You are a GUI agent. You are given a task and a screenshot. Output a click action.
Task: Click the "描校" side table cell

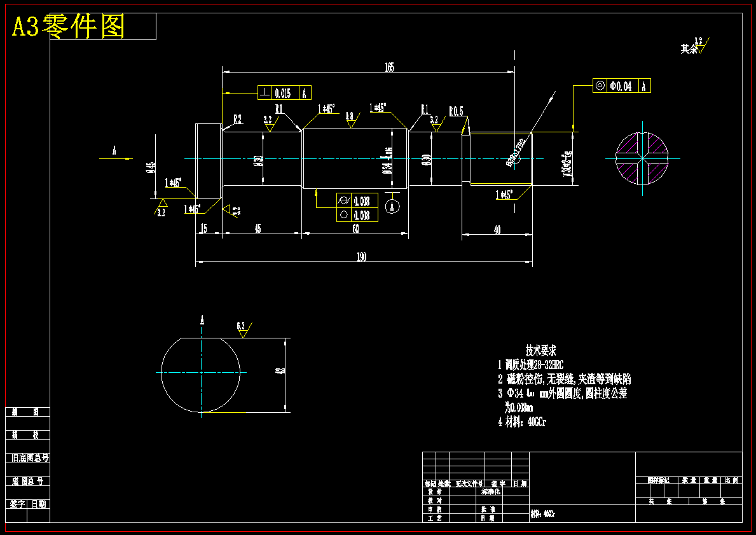[x=25, y=435]
